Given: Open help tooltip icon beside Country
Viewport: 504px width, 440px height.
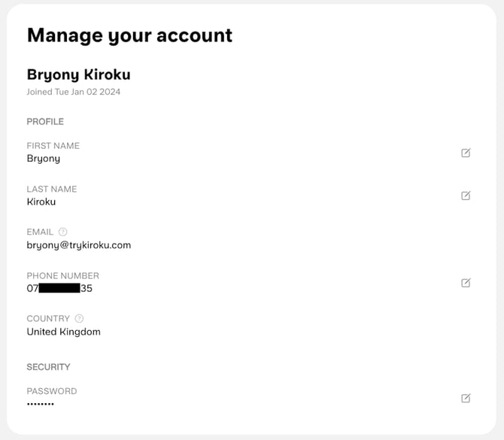Looking at the screenshot, I should 80,318.
